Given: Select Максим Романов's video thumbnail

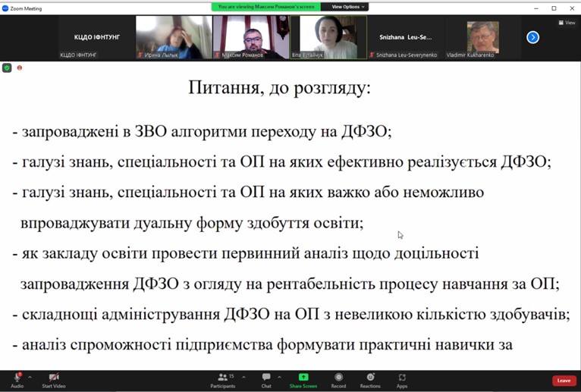Looking at the screenshot, I should (x=251, y=37).
